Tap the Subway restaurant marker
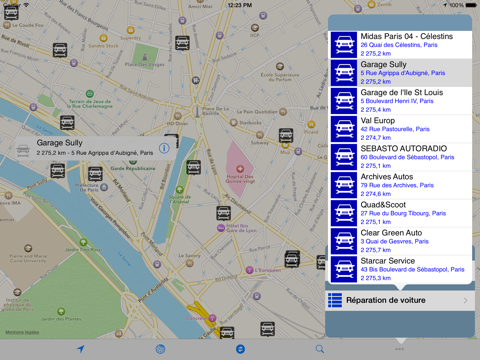480x360 pixels. pos(260,135)
